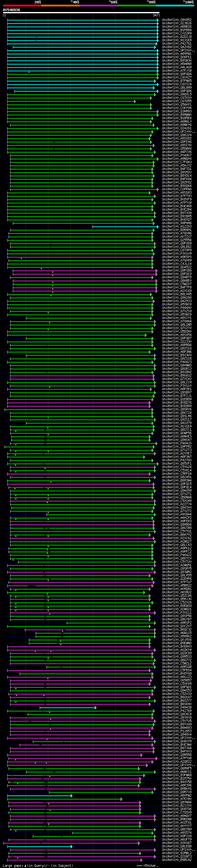Click the UniRef100_Q42082 hit label

point(176,47)
